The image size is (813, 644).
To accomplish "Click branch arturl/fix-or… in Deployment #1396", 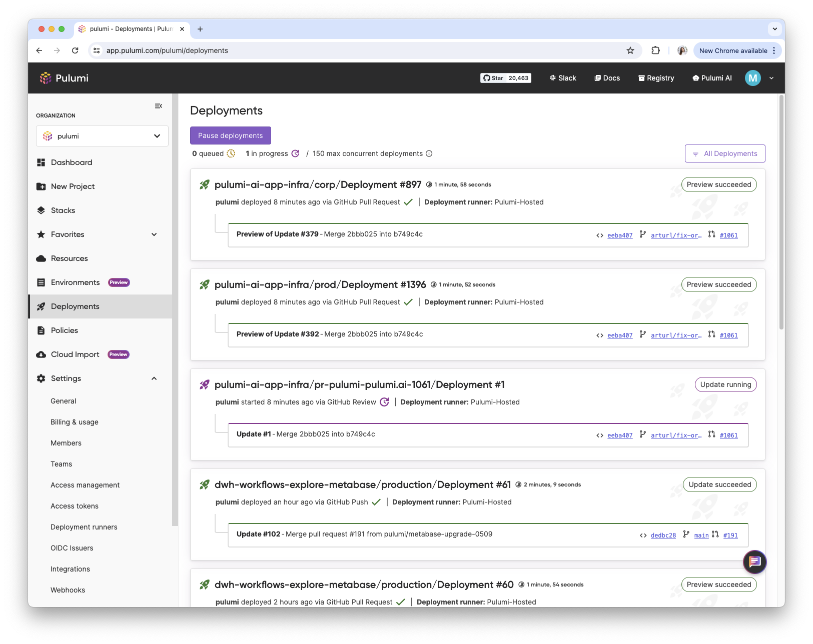I will [676, 335].
